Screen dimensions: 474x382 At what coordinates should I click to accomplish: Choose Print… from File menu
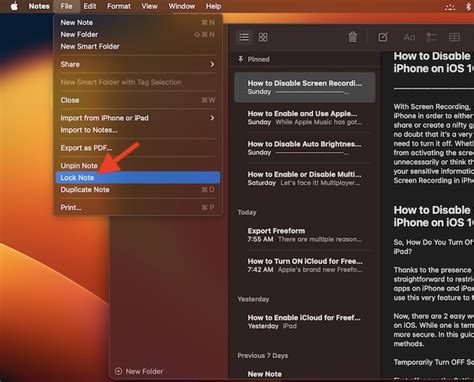click(138, 207)
